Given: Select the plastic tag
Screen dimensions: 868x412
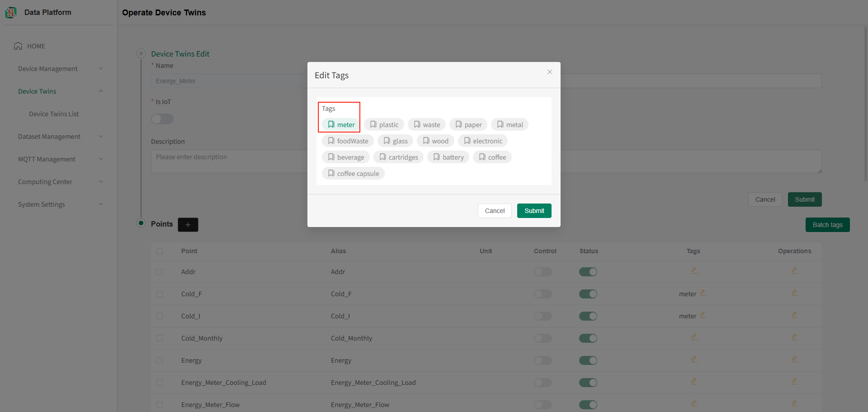Looking at the screenshot, I should point(384,125).
